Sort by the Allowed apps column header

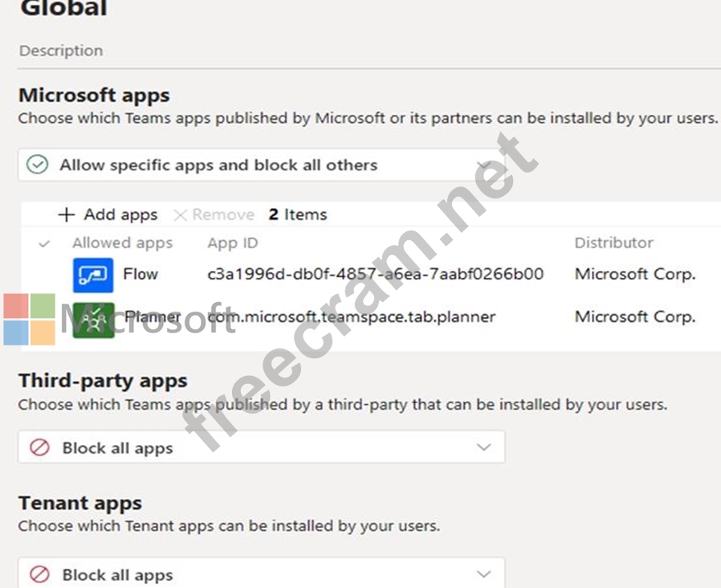click(122, 243)
